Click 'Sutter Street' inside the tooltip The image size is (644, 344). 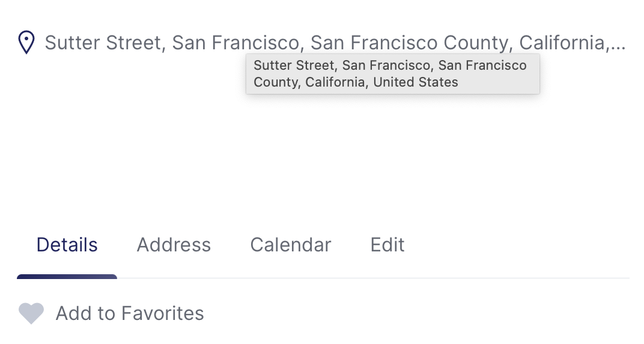point(294,66)
